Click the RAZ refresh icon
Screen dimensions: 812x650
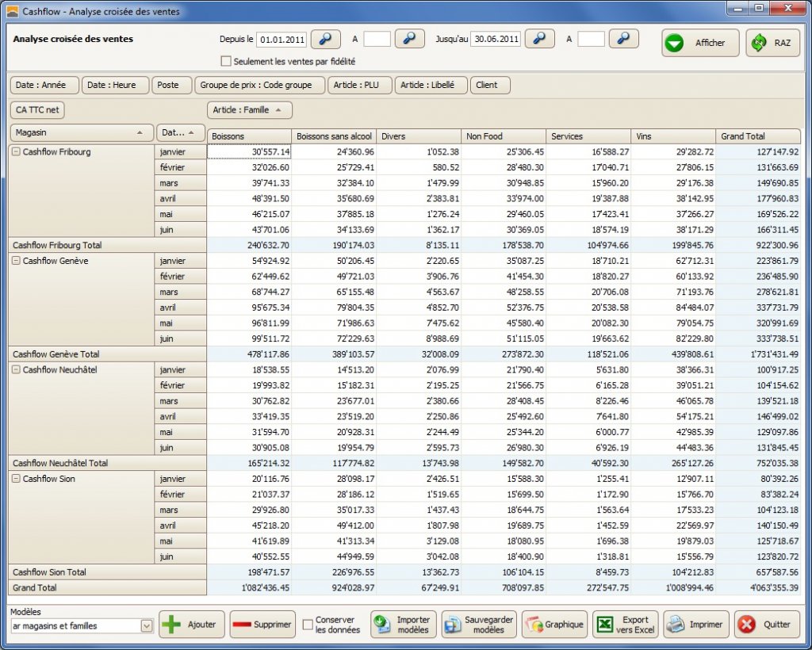click(x=759, y=43)
